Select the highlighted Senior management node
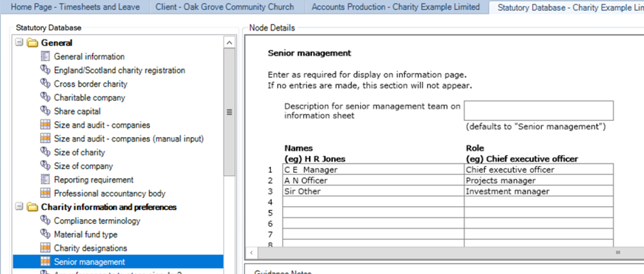 [x=89, y=262]
